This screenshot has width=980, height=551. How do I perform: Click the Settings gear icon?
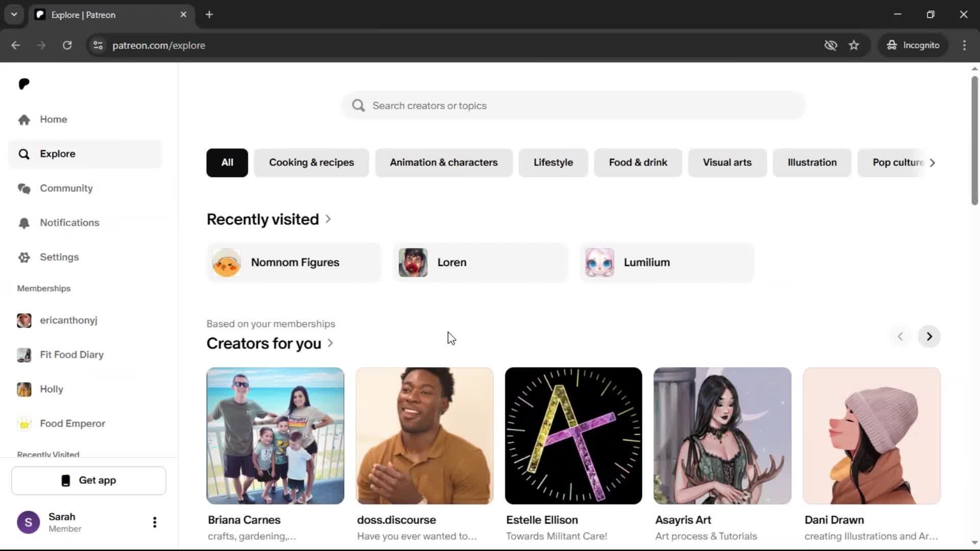[24, 257]
